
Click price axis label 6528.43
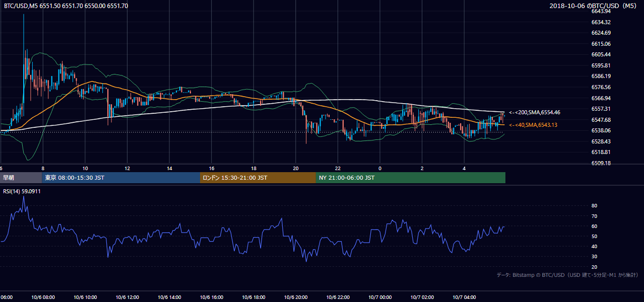(601, 141)
